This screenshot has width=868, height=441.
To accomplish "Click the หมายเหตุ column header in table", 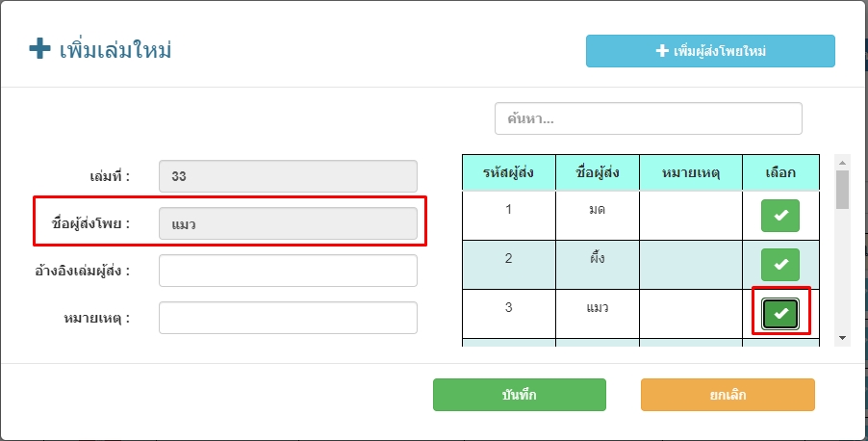I will click(x=690, y=172).
